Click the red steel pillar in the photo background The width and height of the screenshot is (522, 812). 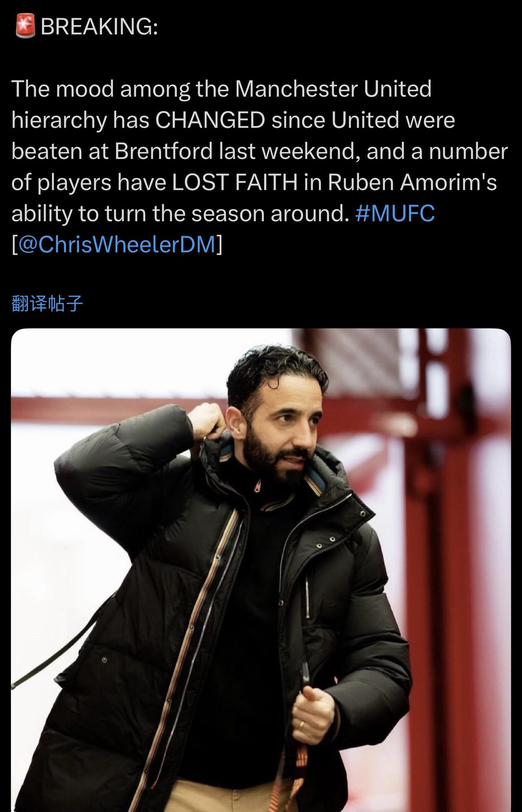[x=453, y=530]
